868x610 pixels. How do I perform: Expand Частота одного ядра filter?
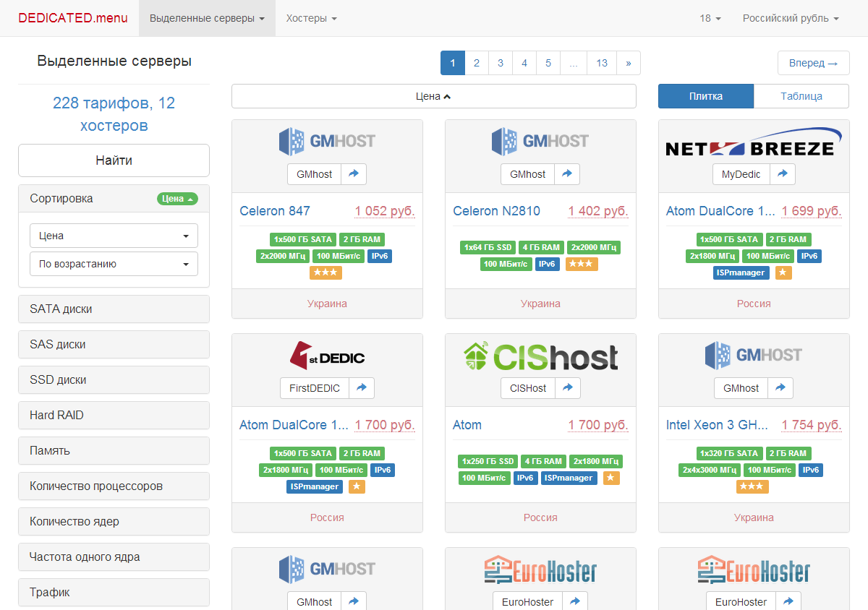click(x=114, y=557)
